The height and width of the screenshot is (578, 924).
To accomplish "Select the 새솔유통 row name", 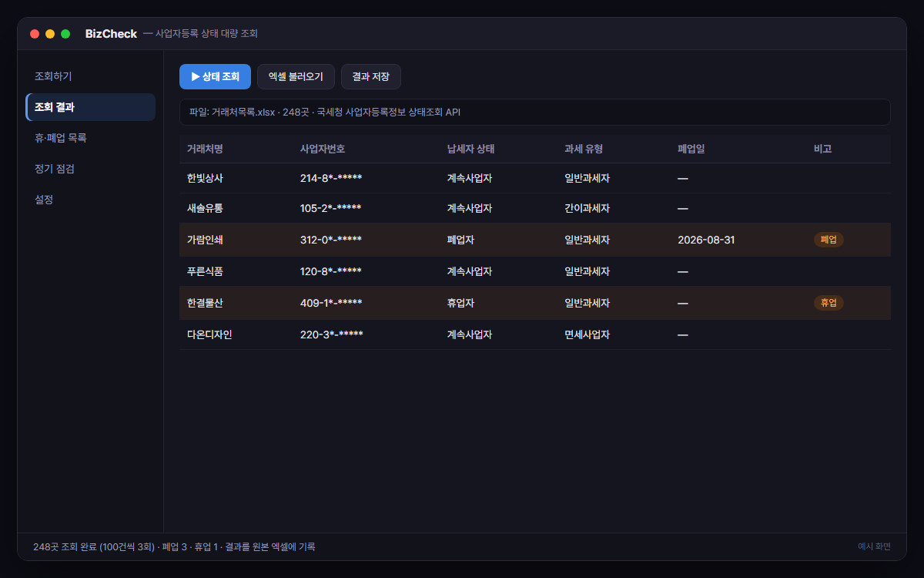I will (x=205, y=208).
